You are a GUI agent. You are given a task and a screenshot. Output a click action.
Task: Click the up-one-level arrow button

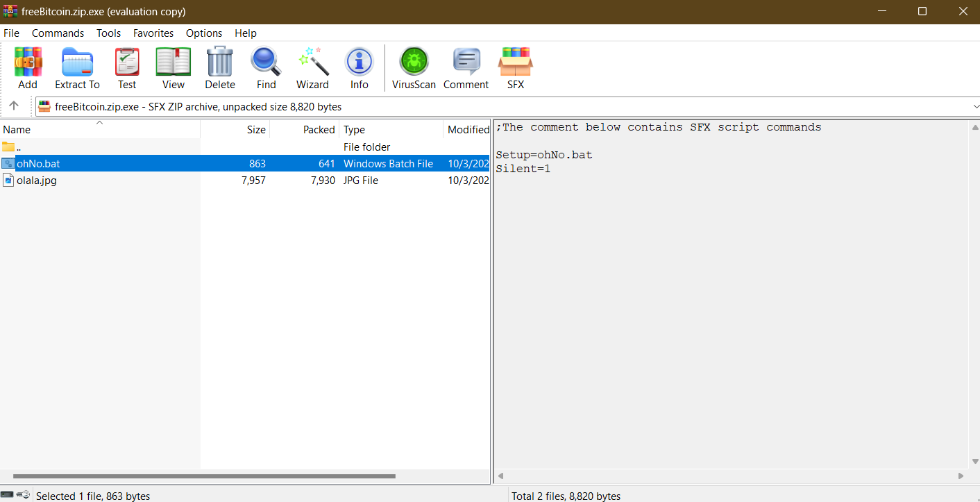coord(15,106)
